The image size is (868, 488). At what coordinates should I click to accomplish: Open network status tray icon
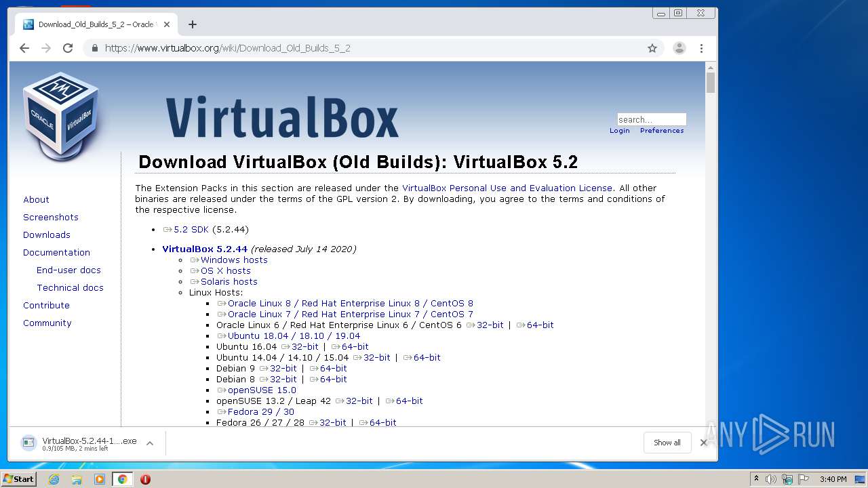(x=787, y=479)
